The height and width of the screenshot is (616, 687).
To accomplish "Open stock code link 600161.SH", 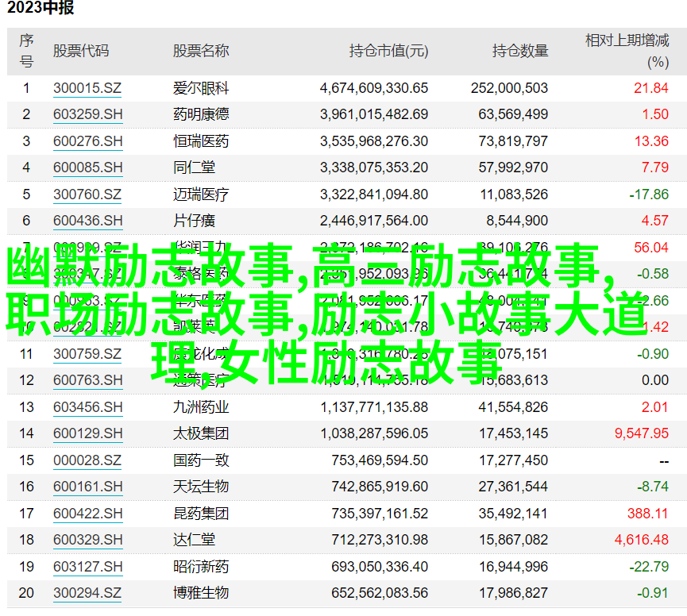I will pos(87,487).
